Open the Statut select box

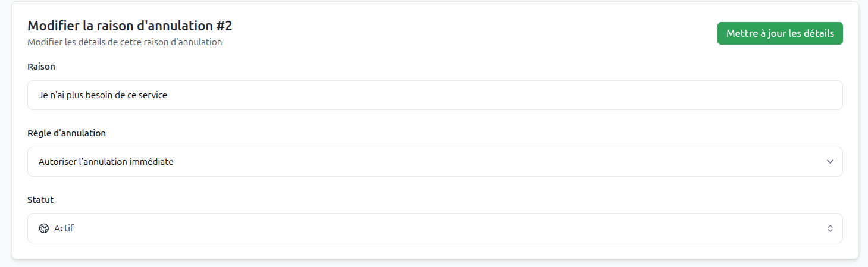click(435, 228)
